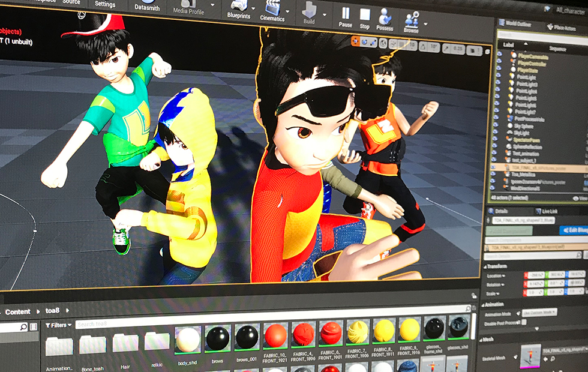Open scale snap value 0.25 dropdown
The height and width of the screenshot is (372, 588).
[x=458, y=49]
